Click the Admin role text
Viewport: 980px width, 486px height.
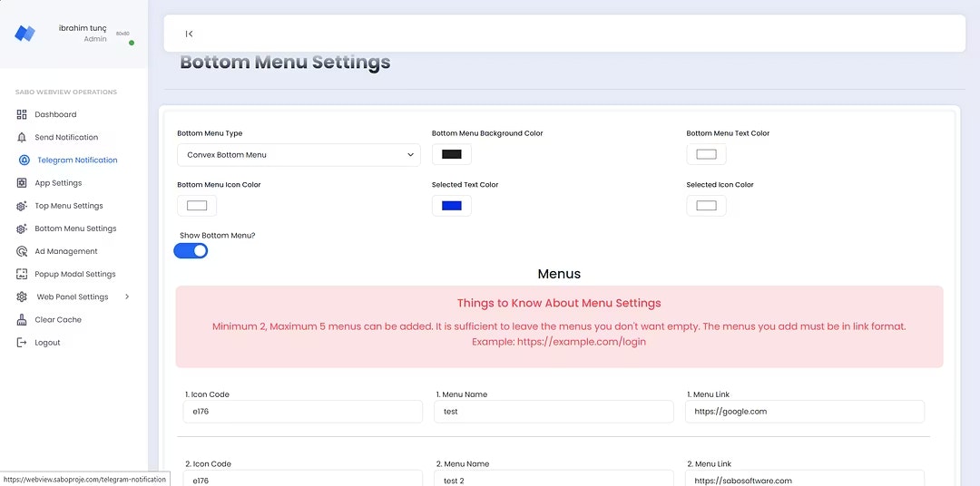point(95,39)
